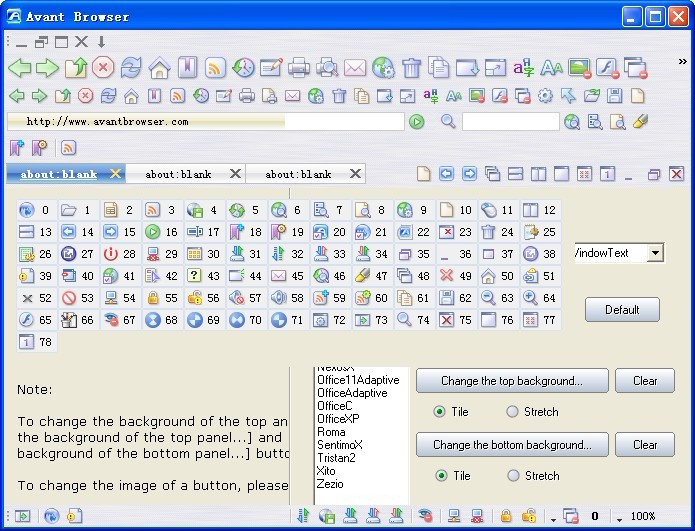The image size is (695, 531).
Task: Click the add bookmark icon below the address bar
Action: 16,148
